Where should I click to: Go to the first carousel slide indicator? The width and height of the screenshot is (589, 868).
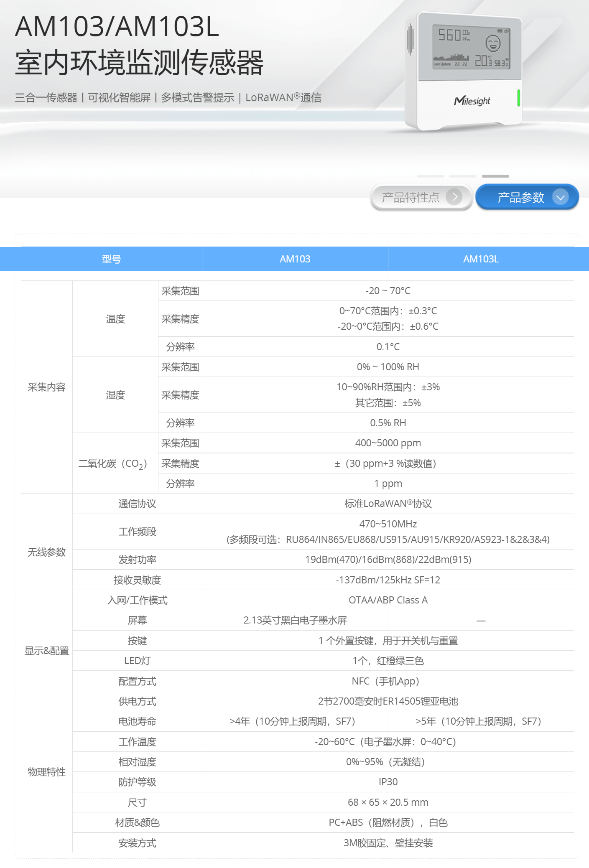[431, 176]
